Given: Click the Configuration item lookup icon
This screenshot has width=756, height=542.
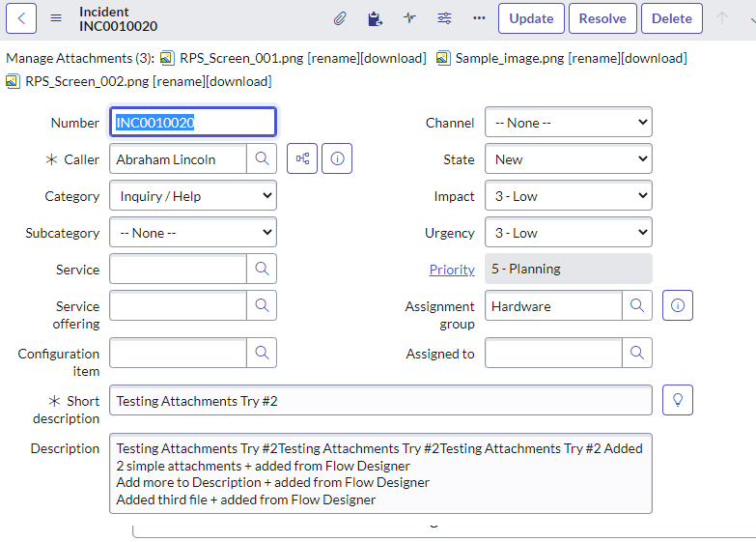Looking at the screenshot, I should coord(262,353).
